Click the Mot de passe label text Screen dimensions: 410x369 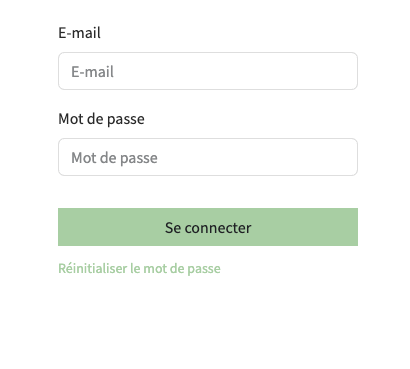tap(101, 119)
